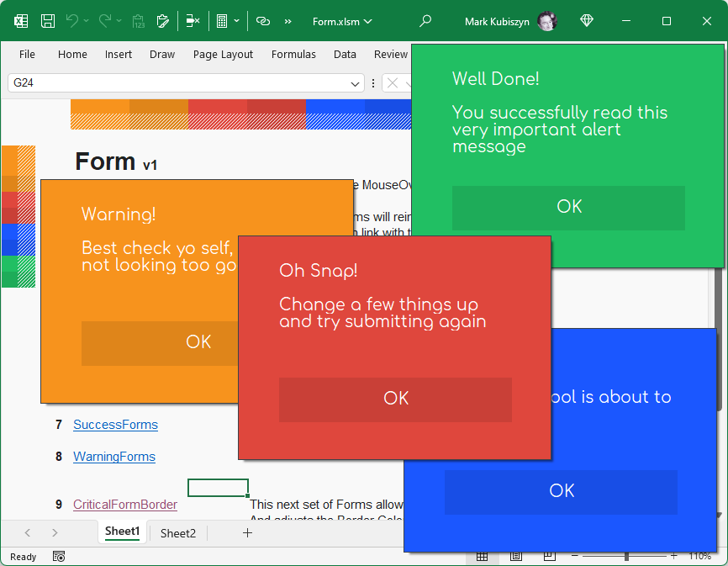This screenshot has height=566, width=728.
Task: Click the macro recording icon in status bar
Action: tap(59, 556)
